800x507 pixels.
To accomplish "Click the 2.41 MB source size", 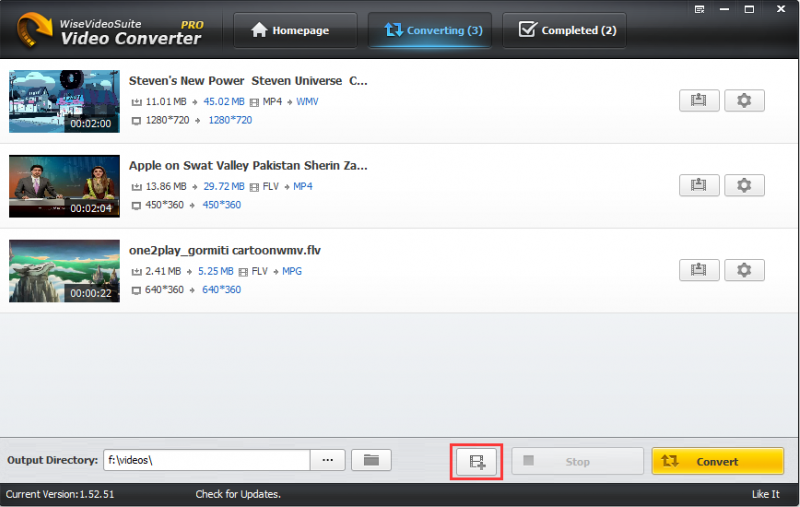I will [x=163, y=271].
